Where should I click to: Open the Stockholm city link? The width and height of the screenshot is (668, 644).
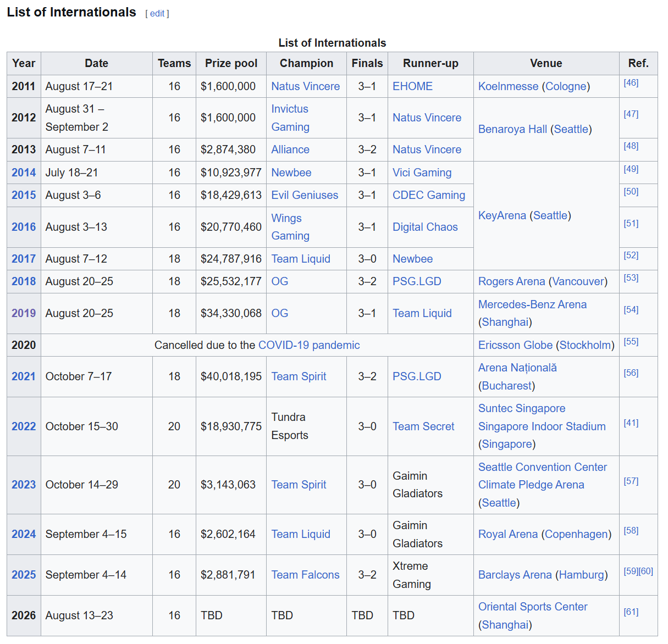pos(585,345)
